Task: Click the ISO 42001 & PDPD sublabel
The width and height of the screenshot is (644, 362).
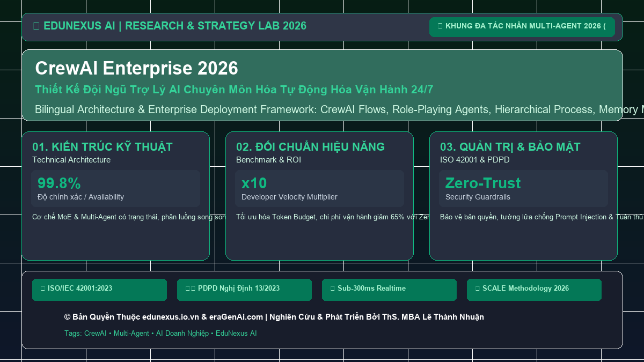Action: 475,160
